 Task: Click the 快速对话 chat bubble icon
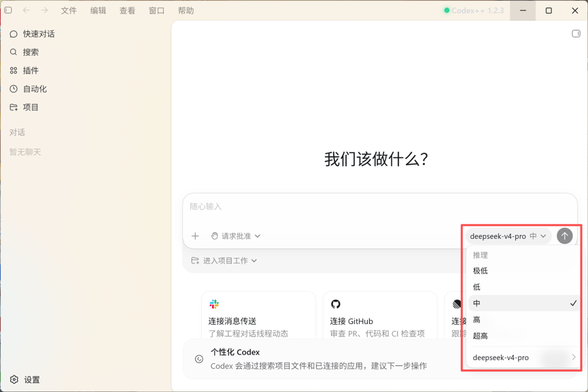click(x=14, y=34)
